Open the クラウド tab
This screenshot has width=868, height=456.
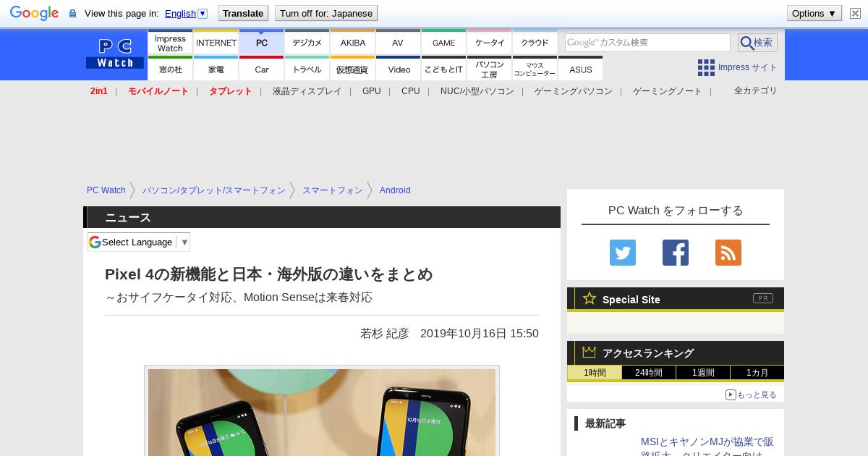(x=535, y=43)
